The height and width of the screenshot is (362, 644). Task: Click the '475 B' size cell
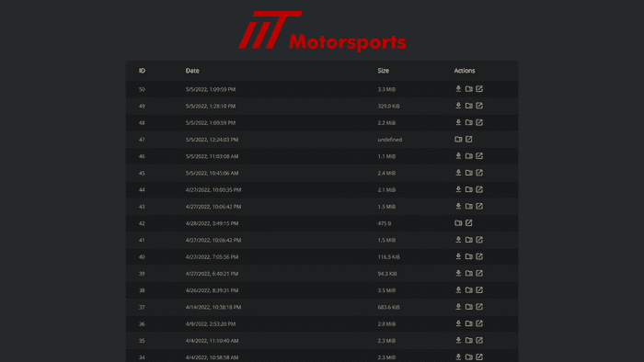coord(385,223)
